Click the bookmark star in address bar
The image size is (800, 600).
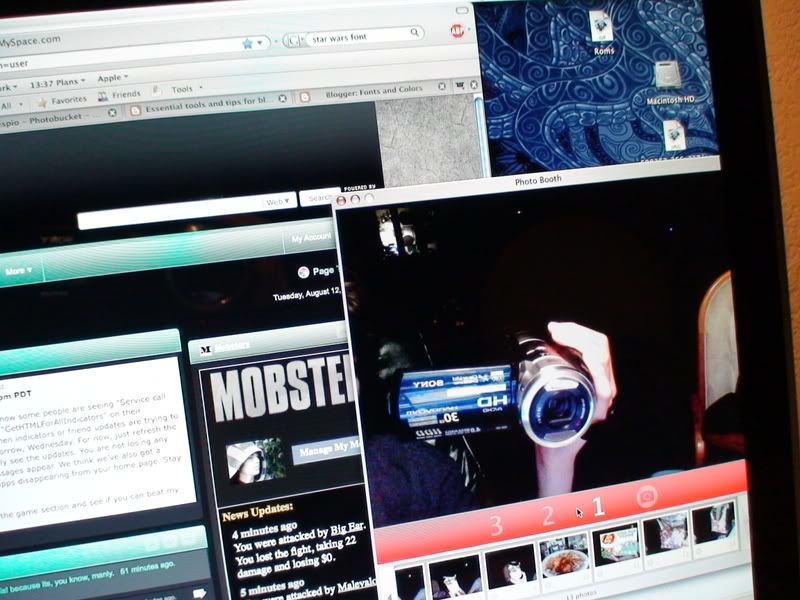tap(246, 43)
